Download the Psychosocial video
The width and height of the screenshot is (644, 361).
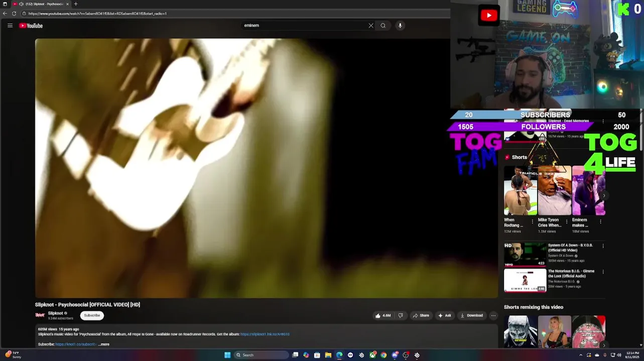[x=471, y=315]
